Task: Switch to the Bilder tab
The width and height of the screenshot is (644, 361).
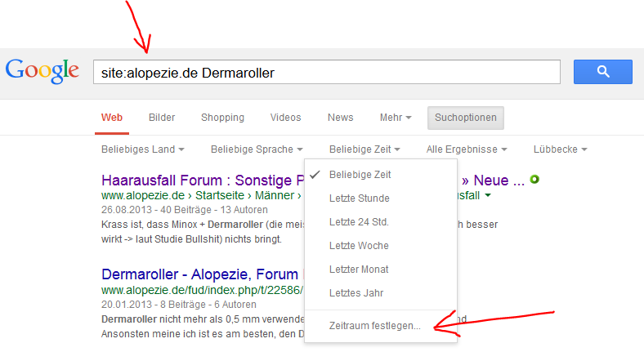Action: 162,118
